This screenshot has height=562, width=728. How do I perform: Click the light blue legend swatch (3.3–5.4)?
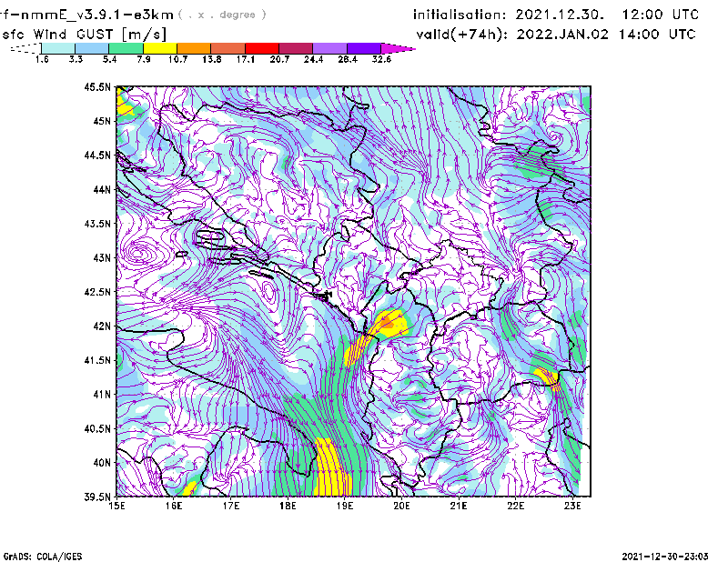coord(92,48)
